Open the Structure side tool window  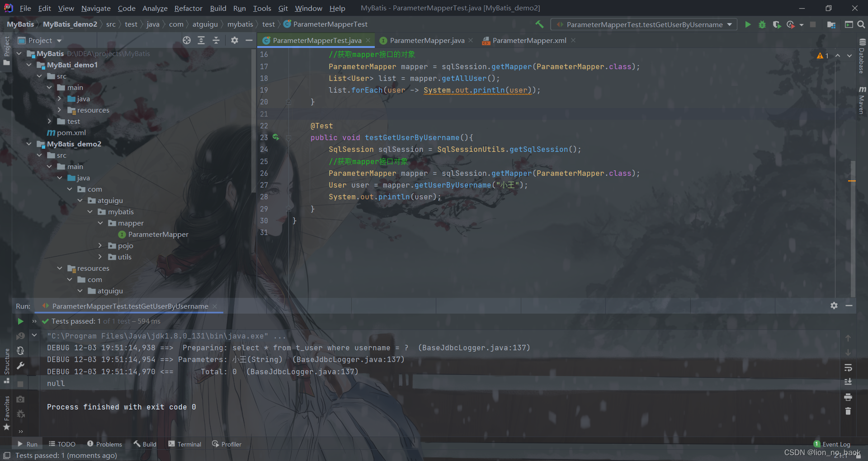[7, 365]
